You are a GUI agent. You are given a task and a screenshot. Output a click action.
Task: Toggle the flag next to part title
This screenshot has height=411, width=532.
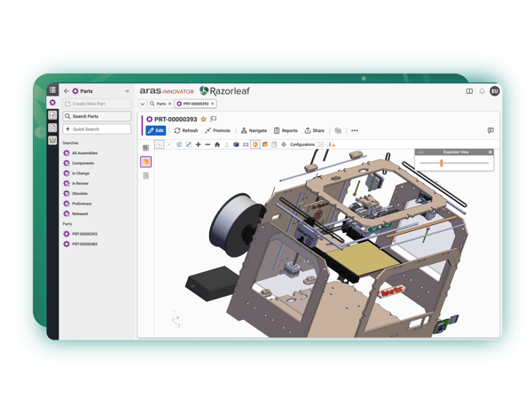pos(214,119)
